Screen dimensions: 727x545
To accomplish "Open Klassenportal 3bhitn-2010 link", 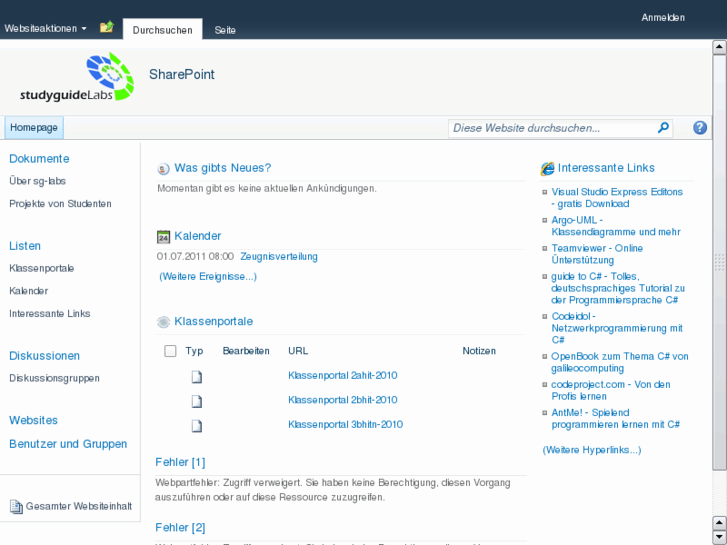I will coord(345,424).
